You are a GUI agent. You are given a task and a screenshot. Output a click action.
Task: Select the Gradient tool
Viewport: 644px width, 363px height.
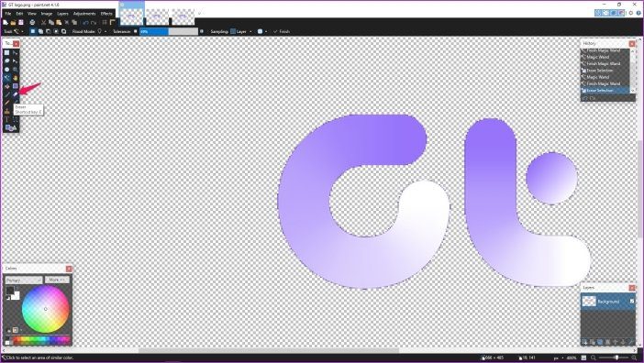pyautogui.click(x=16, y=86)
